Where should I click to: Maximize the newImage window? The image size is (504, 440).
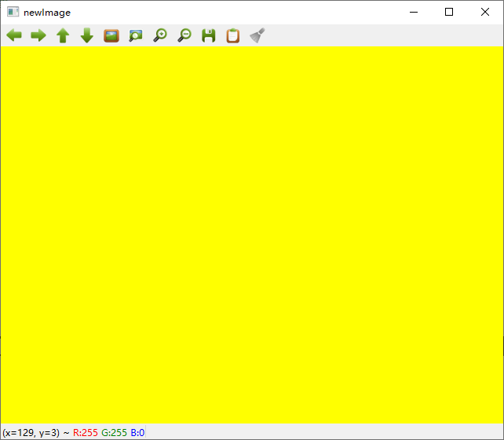pyautogui.click(x=449, y=13)
